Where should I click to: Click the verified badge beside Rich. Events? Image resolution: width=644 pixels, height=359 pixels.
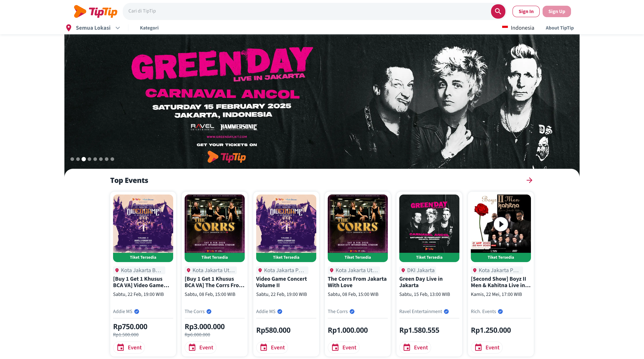click(500, 311)
